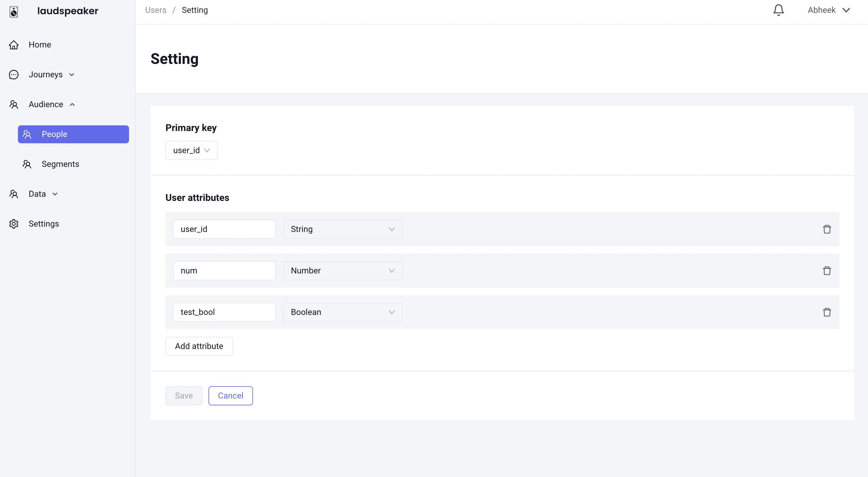Screen dimensions: 868x477
Task: Open Abheek account menu
Action: click(x=829, y=10)
